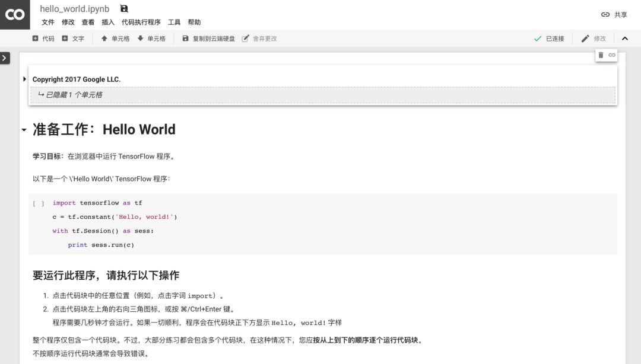Click the Copyright 2017 Google LLC. heading text
The width and height of the screenshot is (641, 364).
click(x=77, y=79)
